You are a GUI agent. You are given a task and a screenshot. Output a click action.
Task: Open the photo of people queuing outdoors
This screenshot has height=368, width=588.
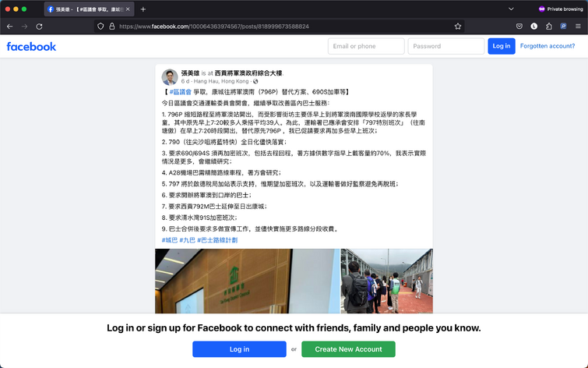(x=386, y=281)
